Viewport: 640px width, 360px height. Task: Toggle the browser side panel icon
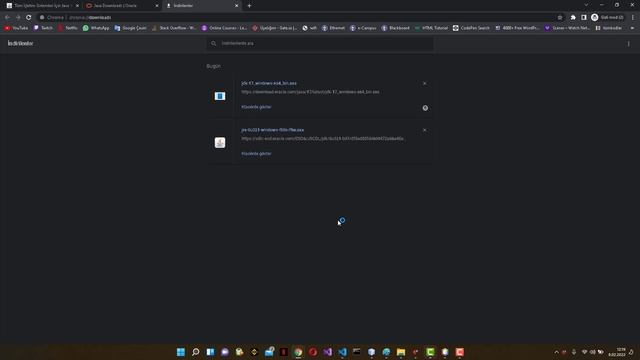click(584, 18)
